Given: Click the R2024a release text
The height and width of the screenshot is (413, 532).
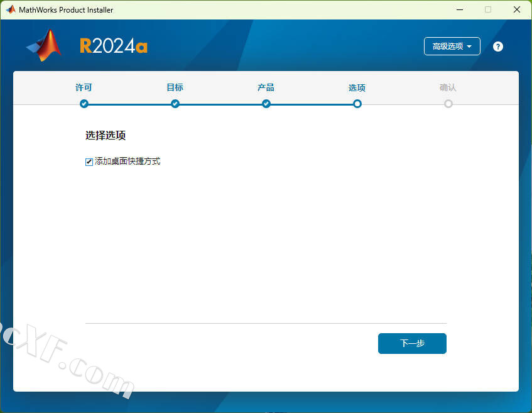Looking at the screenshot, I should [114, 46].
